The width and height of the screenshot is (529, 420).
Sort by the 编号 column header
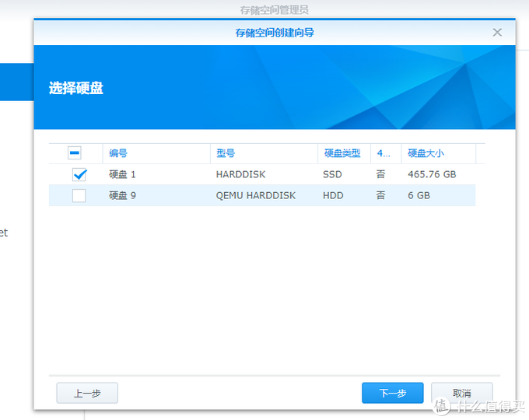point(156,153)
